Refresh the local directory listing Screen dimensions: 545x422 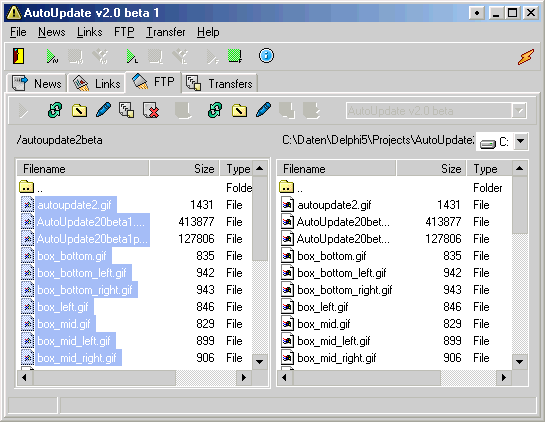coord(215,111)
